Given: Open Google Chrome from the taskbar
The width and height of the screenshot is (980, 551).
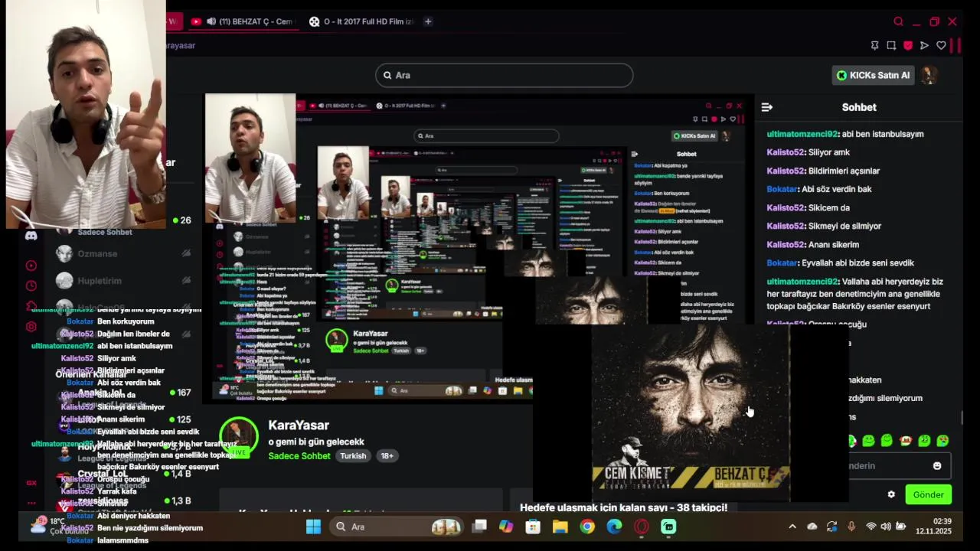Looking at the screenshot, I should click(x=587, y=527).
